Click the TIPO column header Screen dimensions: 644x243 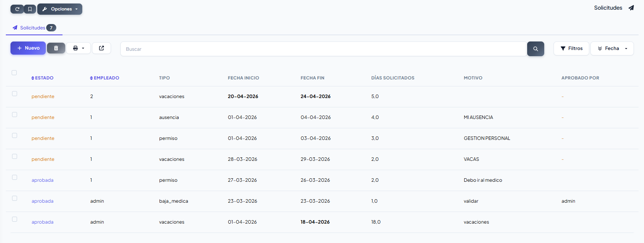164,78
